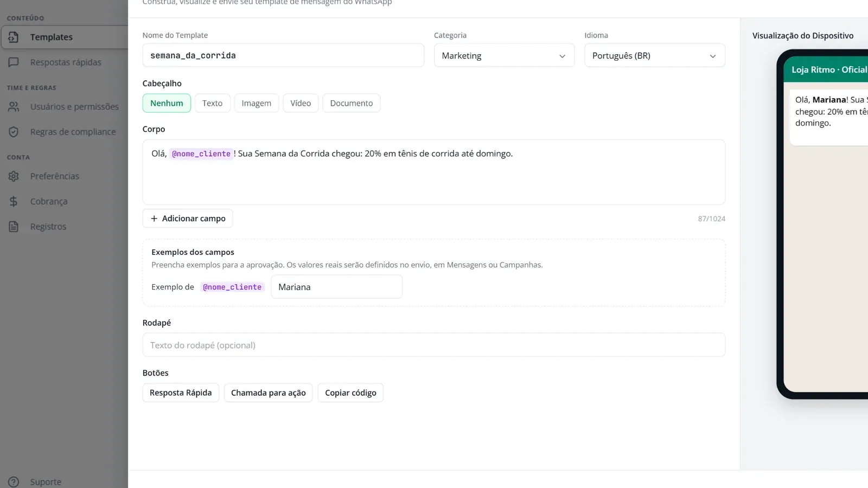Choose Vídeo header type
868x488 pixels.
click(301, 103)
